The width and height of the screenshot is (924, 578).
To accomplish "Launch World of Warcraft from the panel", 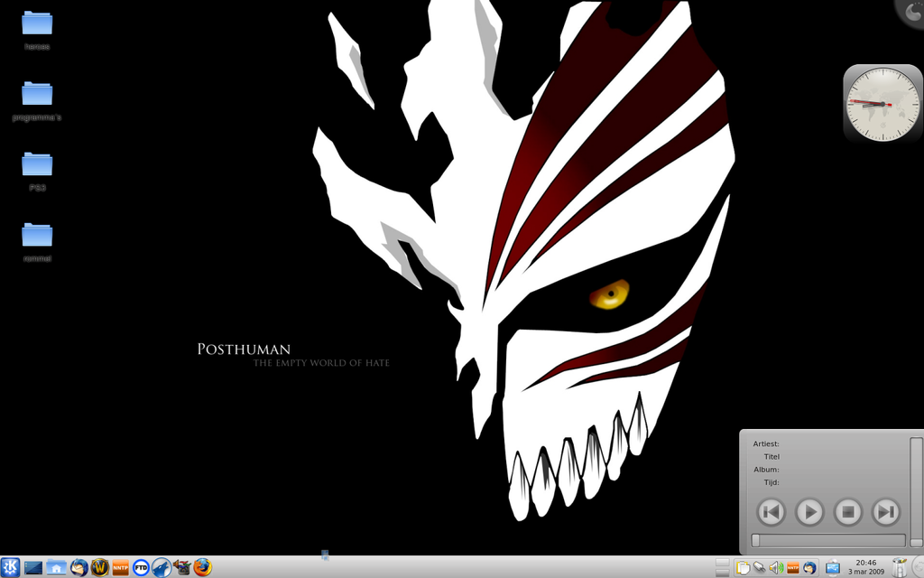I will (99, 567).
